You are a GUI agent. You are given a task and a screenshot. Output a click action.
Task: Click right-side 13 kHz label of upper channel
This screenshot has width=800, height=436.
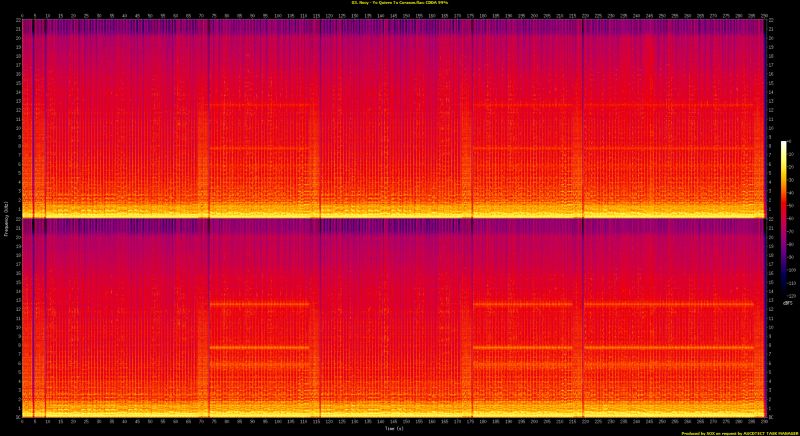[770, 105]
